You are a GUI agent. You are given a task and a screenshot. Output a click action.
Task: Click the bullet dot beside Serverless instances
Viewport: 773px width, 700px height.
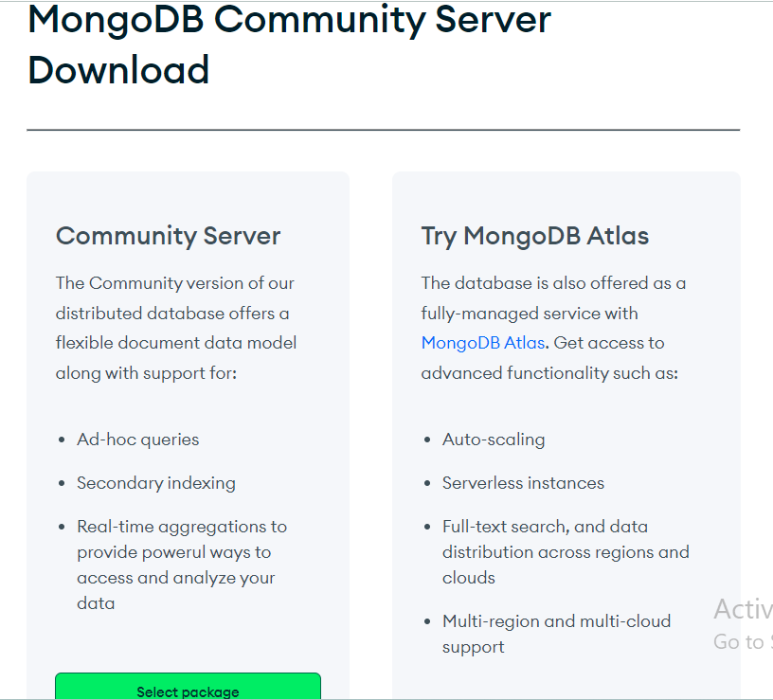point(427,484)
